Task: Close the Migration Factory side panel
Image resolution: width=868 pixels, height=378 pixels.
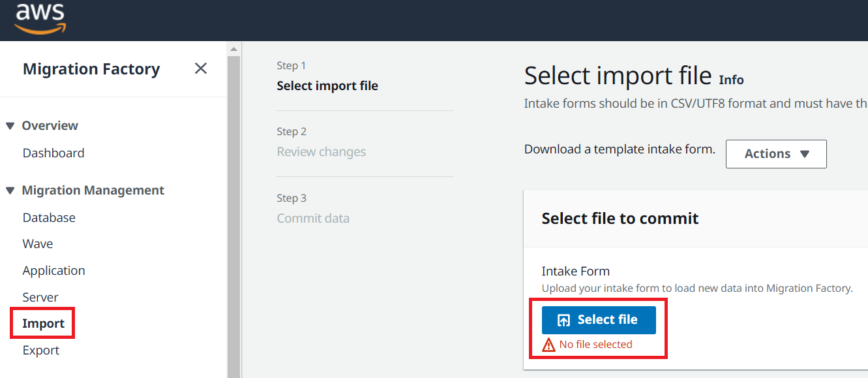Action: (x=201, y=69)
